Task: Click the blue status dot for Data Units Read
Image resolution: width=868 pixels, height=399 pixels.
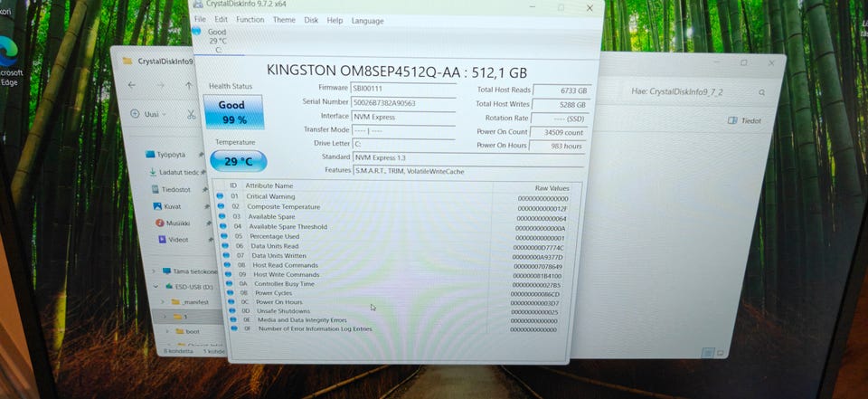Action: coord(225,245)
